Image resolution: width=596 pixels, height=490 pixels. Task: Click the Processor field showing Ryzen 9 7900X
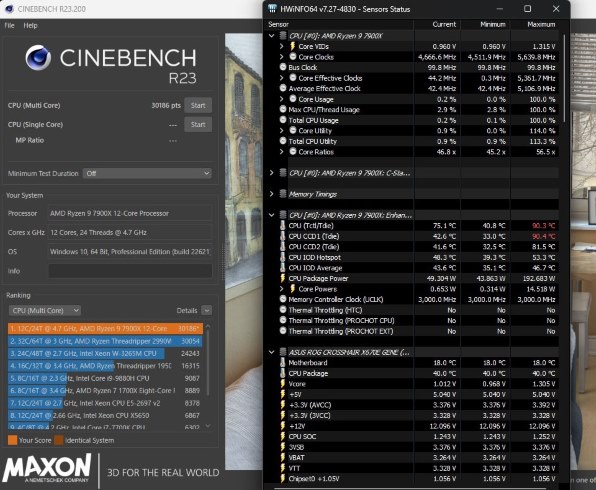coord(130,213)
